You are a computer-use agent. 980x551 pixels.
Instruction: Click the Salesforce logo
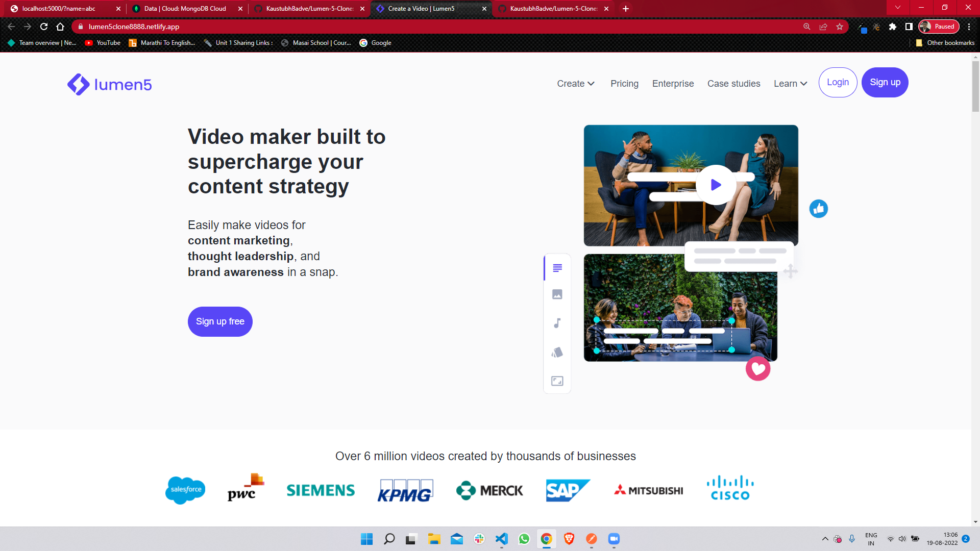click(185, 490)
